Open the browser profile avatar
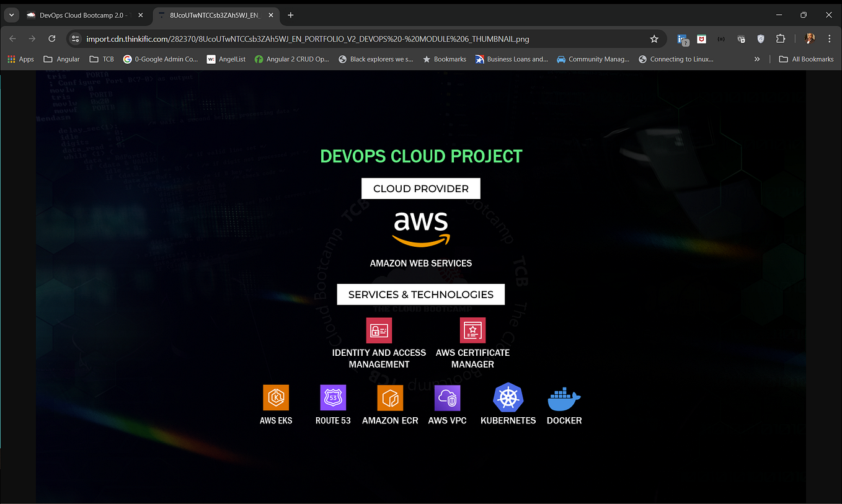This screenshot has height=504, width=842. click(810, 38)
